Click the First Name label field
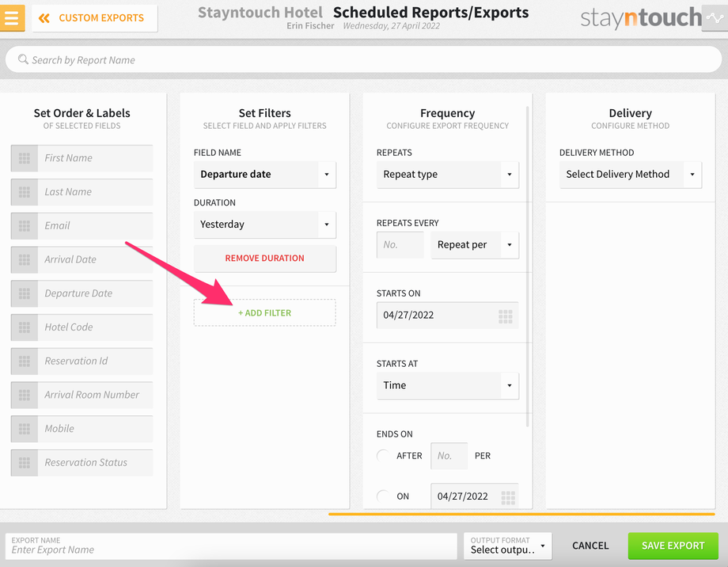The image size is (728, 567). (x=95, y=158)
